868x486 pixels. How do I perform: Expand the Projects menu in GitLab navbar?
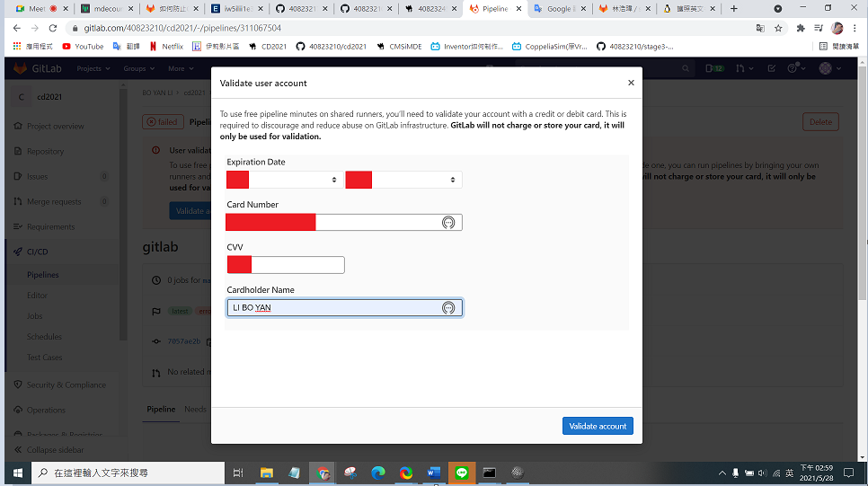pos(93,68)
